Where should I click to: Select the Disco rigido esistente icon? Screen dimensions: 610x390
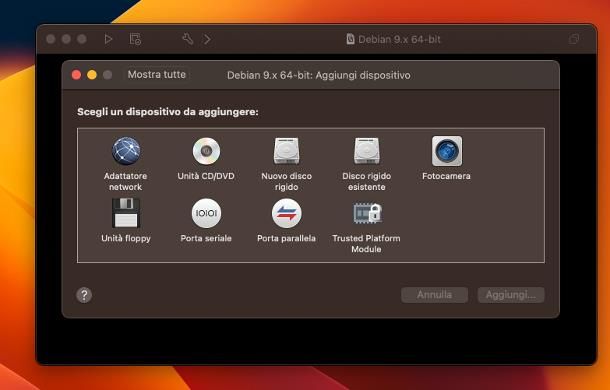pyautogui.click(x=367, y=151)
